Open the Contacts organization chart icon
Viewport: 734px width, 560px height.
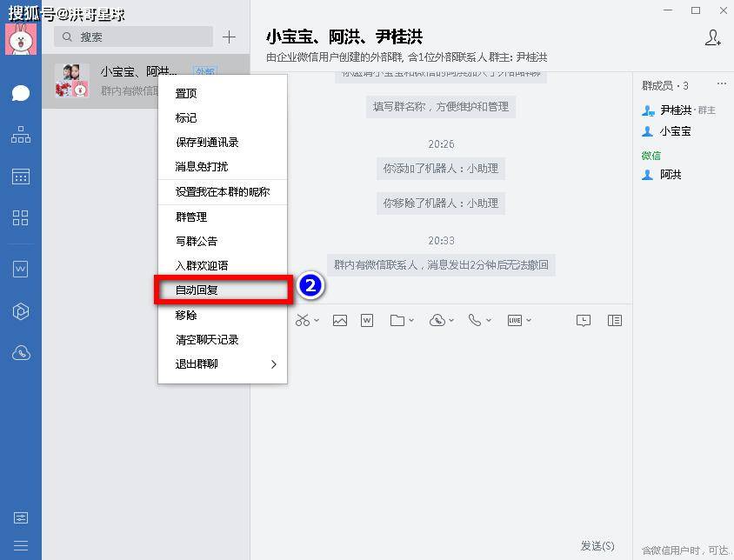pyautogui.click(x=21, y=135)
